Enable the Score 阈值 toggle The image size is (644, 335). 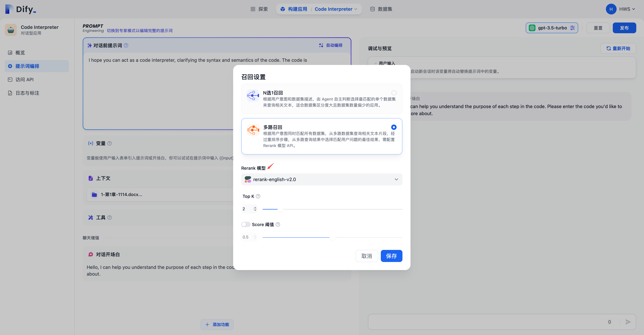coord(246,224)
